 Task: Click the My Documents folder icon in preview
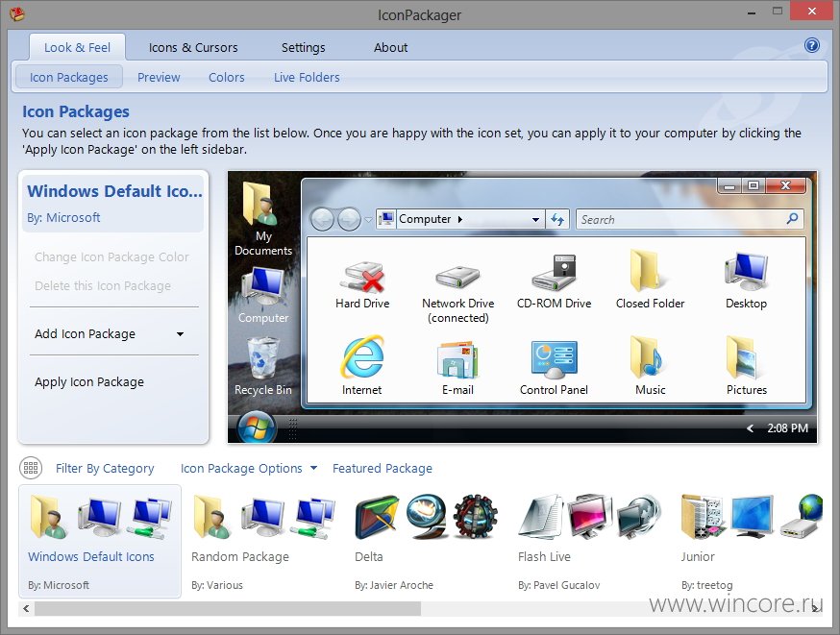click(261, 205)
